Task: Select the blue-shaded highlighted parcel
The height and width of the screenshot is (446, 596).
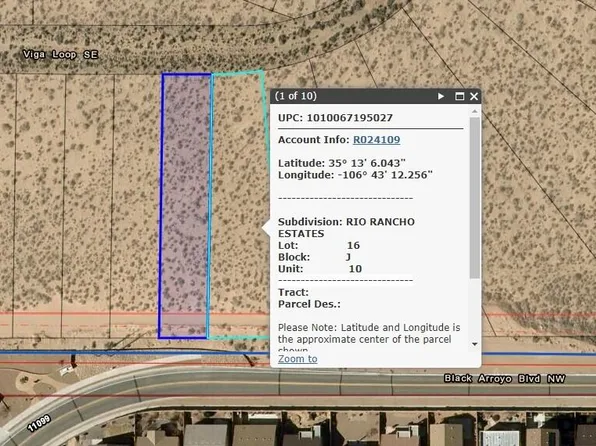Action: (x=185, y=205)
